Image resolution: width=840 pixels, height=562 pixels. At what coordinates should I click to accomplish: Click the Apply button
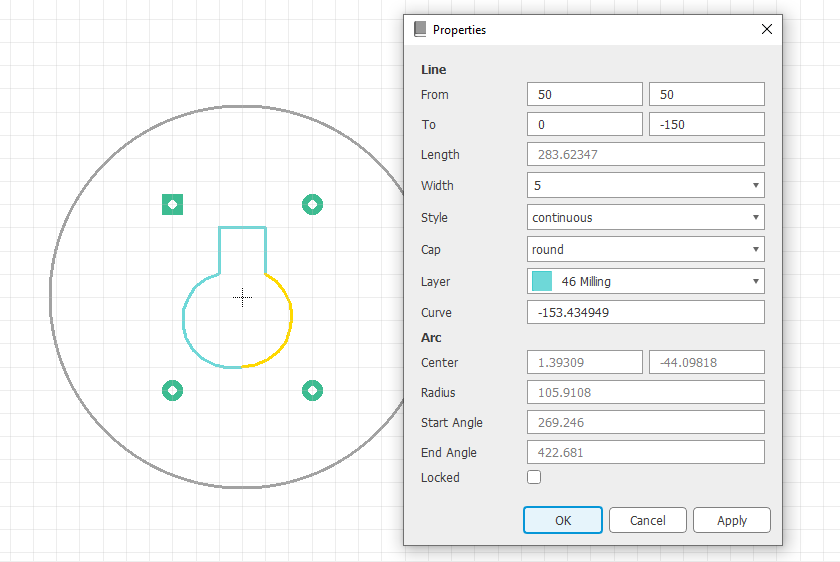(x=732, y=520)
